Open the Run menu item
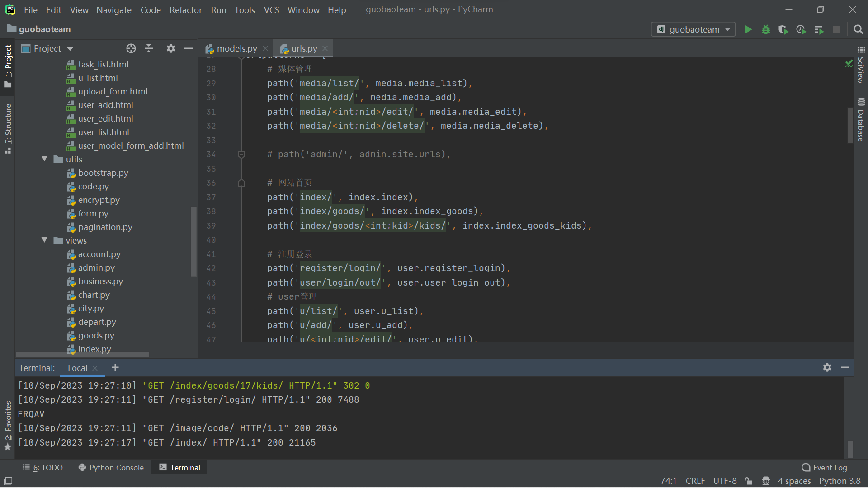The image size is (868, 488). point(218,10)
